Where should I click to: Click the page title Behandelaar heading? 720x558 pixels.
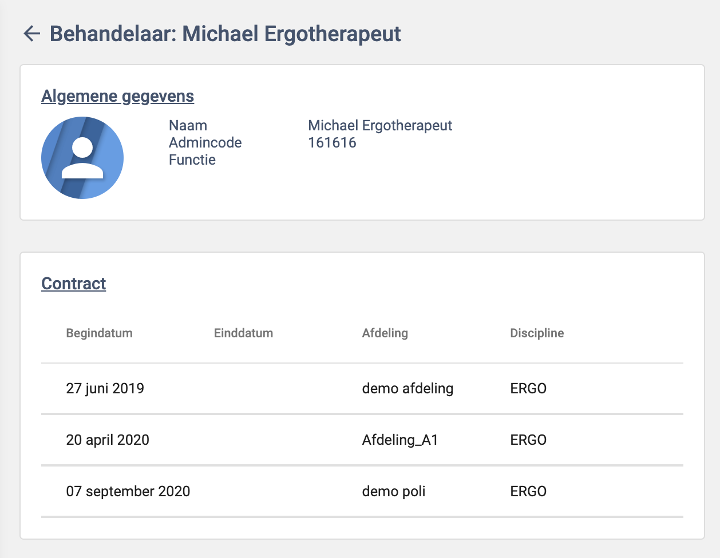(x=225, y=34)
